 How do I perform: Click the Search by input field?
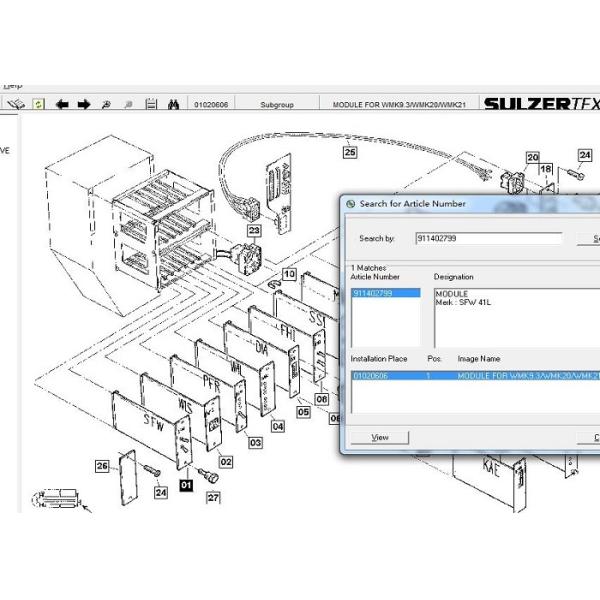point(488,239)
